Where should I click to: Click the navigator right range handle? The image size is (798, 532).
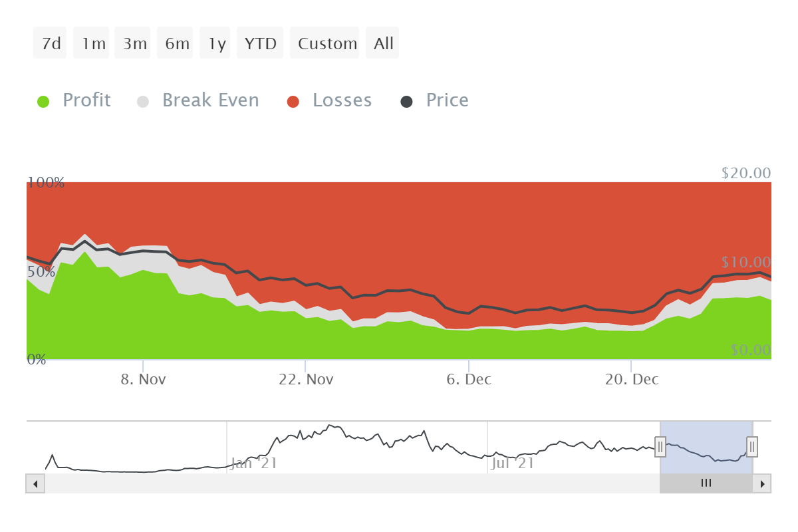pos(752,447)
